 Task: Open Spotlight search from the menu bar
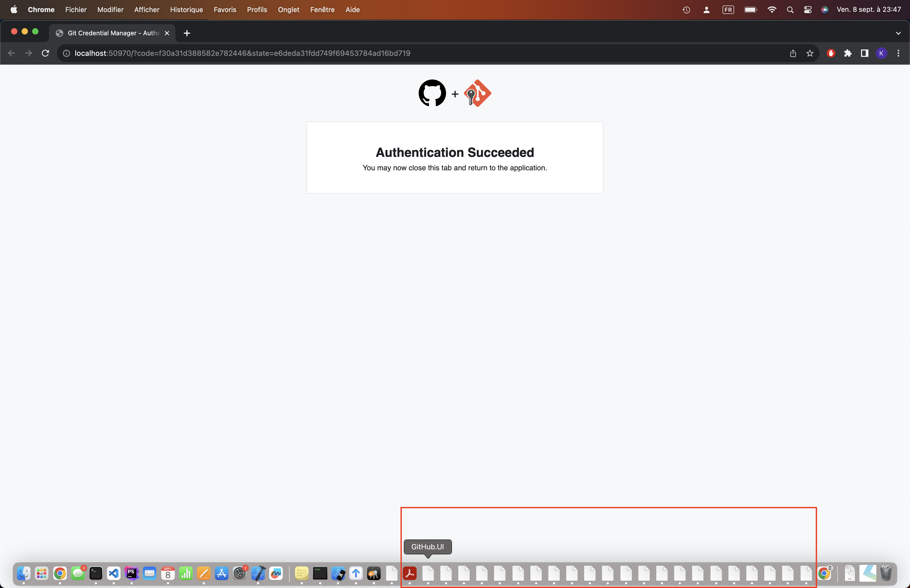click(x=790, y=9)
